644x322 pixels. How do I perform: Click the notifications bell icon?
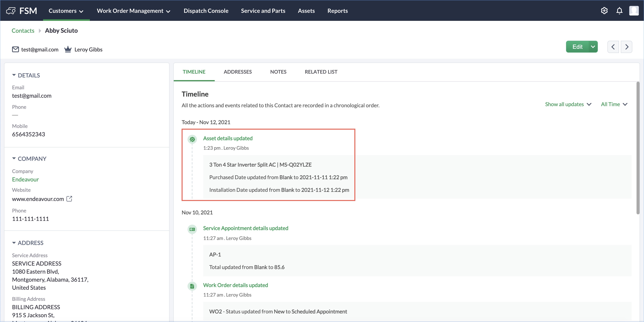619,11
